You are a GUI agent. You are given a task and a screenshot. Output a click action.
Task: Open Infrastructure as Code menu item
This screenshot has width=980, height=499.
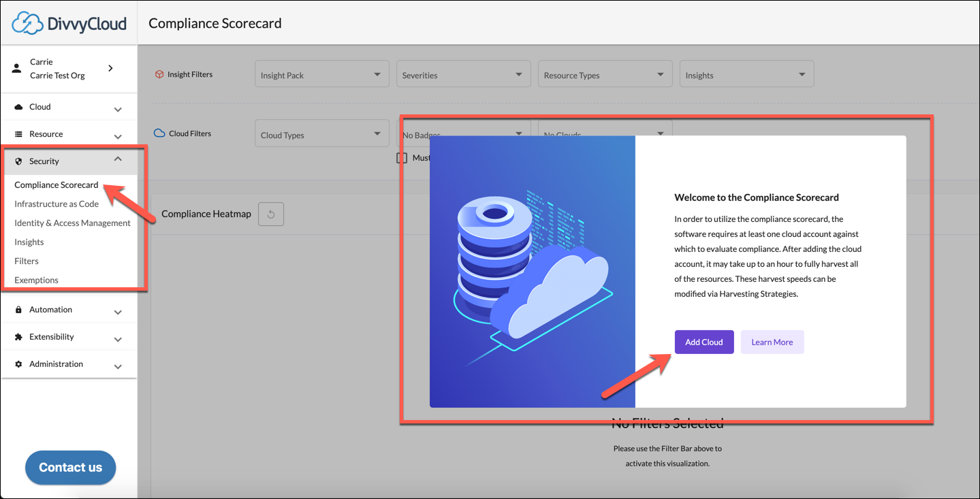pos(57,204)
